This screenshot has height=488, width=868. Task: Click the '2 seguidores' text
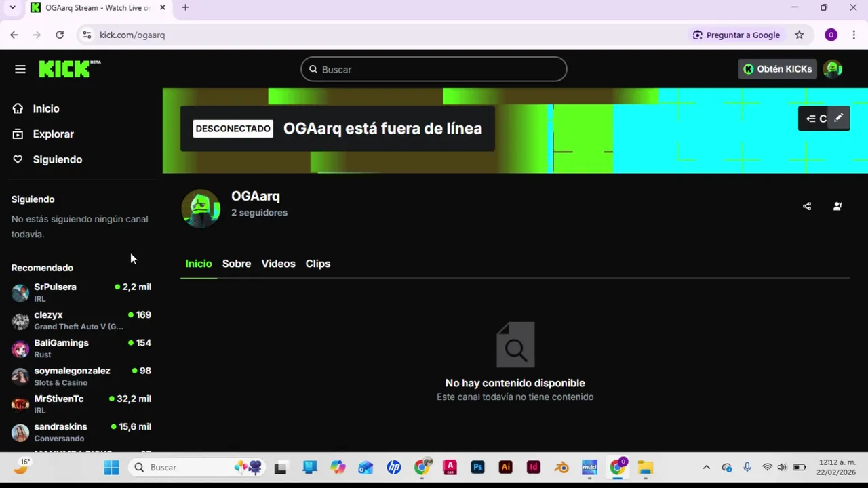[x=259, y=213]
